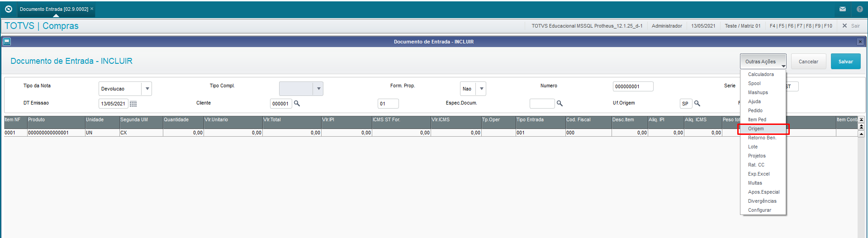Expand the Tipo Compl. dropdown
Viewport: 868px width, 238px height.
pos(318,89)
